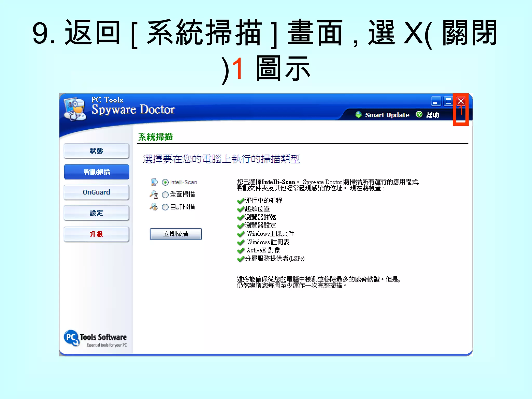Open the 設定 settings page
Image resolution: width=532 pixels, height=399 pixels.
pyautogui.click(x=96, y=213)
